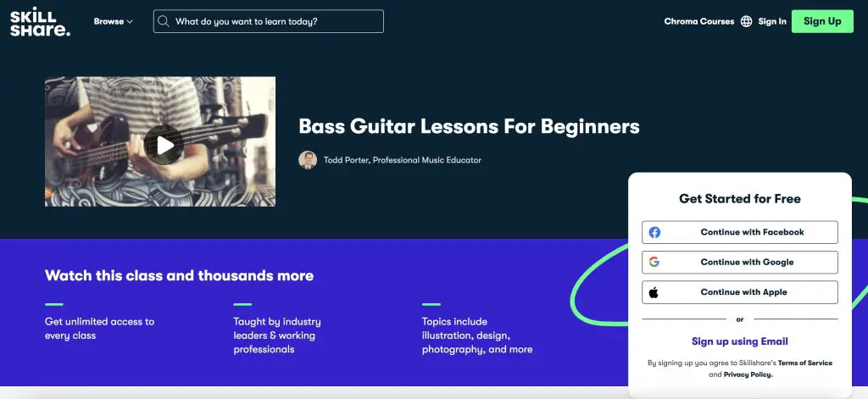Screen dimensions: 868x399
Task: Click Todd Porter's avatar photo
Action: pyautogui.click(x=308, y=160)
